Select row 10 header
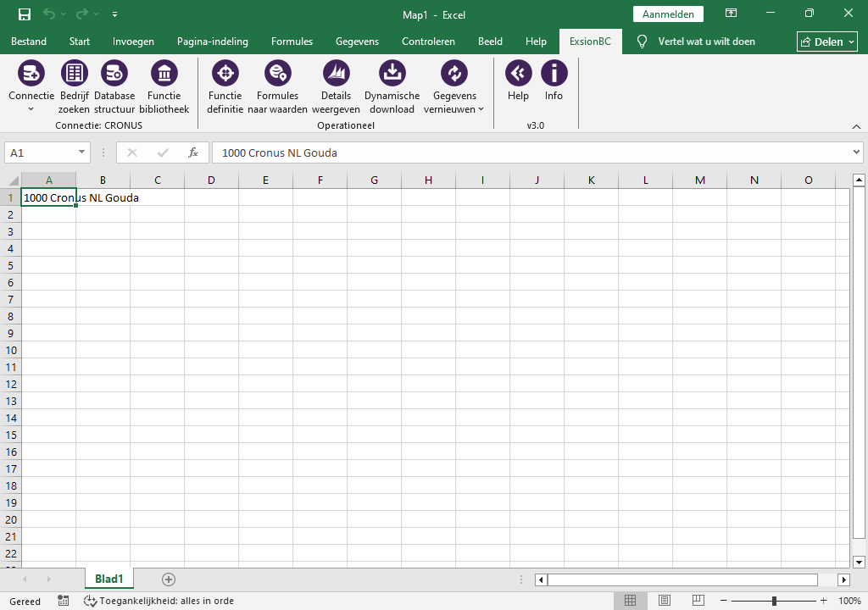The height and width of the screenshot is (610, 868). [10, 351]
